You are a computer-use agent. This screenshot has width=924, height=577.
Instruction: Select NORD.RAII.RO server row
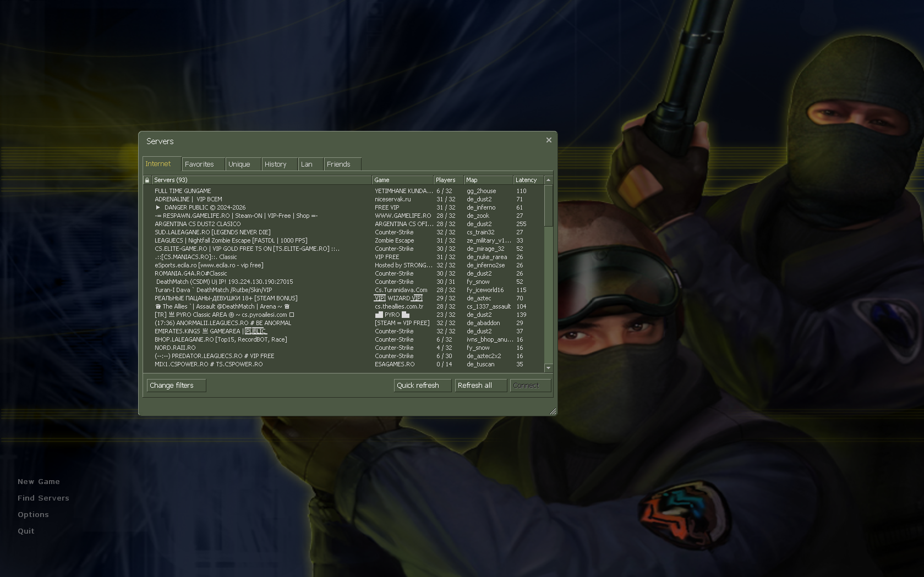[x=343, y=348]
